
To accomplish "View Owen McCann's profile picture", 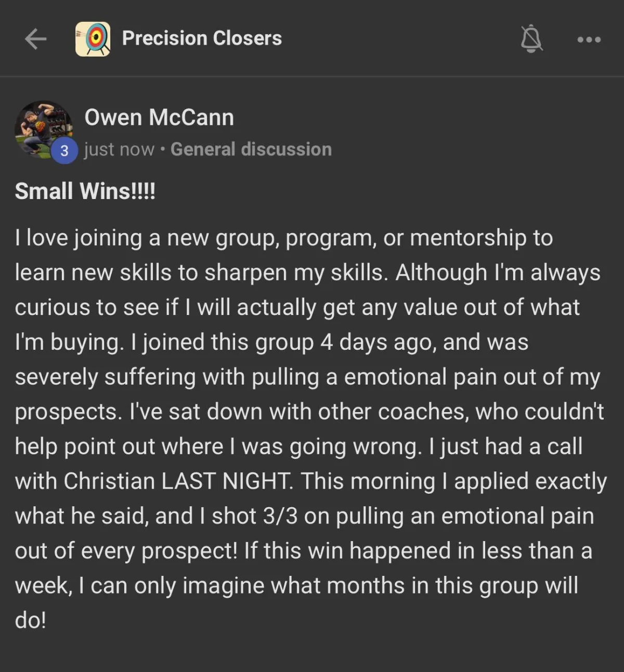I will 44,129.
